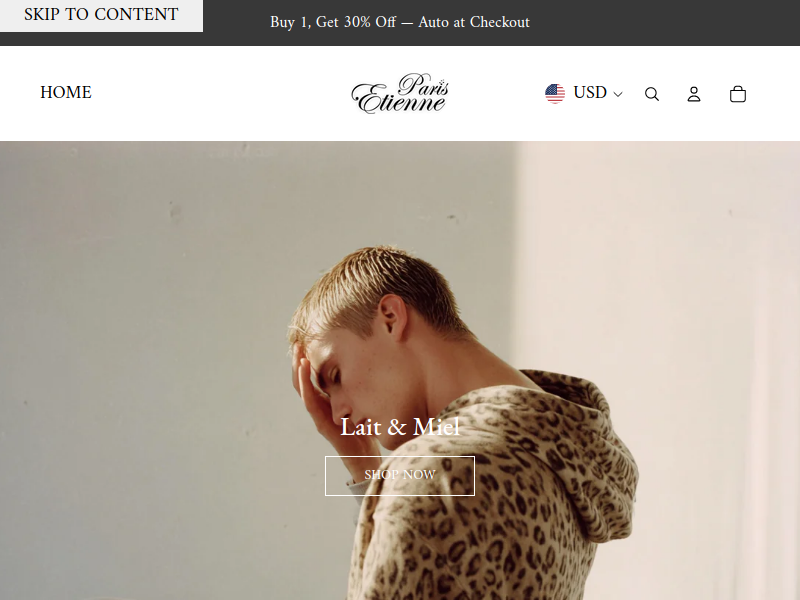The width and height of the screenshot is (800, 600).
Task: Click the dark announcement bar background
Action: click(663, 23)
